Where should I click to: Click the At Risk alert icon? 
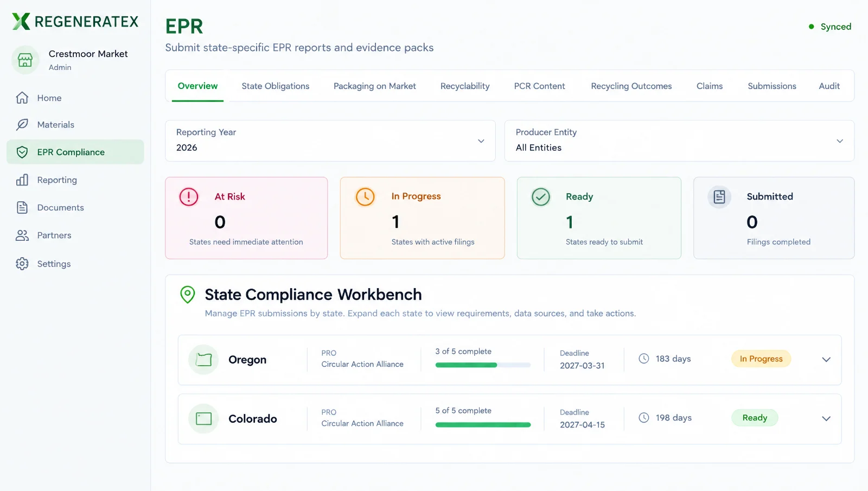(x=189, y=196)
